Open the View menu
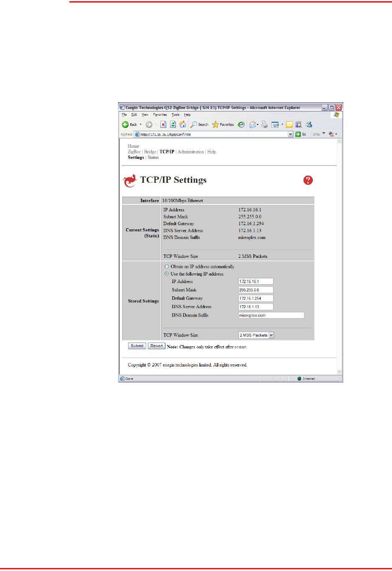 145,114
